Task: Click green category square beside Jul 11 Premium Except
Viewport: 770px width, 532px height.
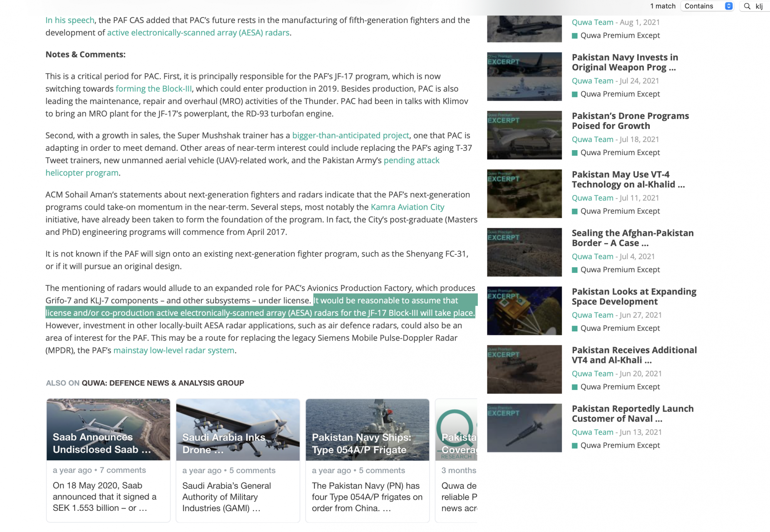Action: point(574,211)
